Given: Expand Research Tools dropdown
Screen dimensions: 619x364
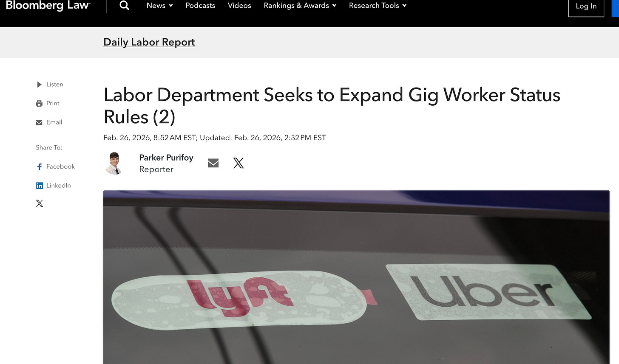Looking at the screenshot, I should click(378, 6).
